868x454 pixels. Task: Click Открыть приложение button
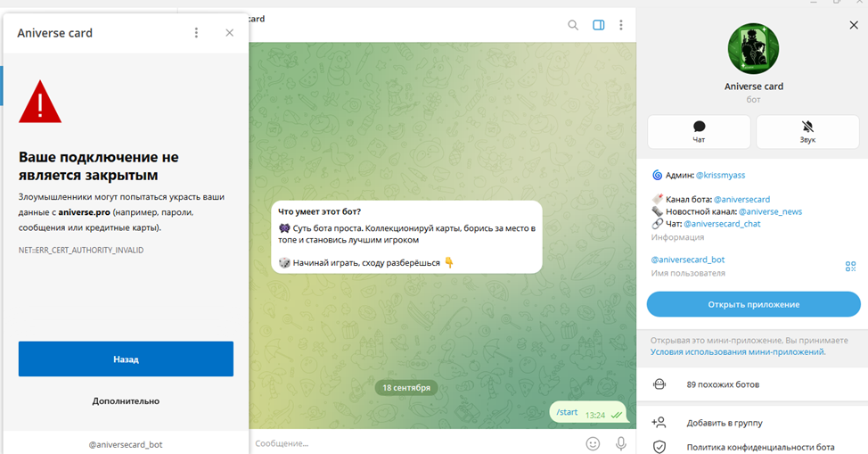coord(753,304)
